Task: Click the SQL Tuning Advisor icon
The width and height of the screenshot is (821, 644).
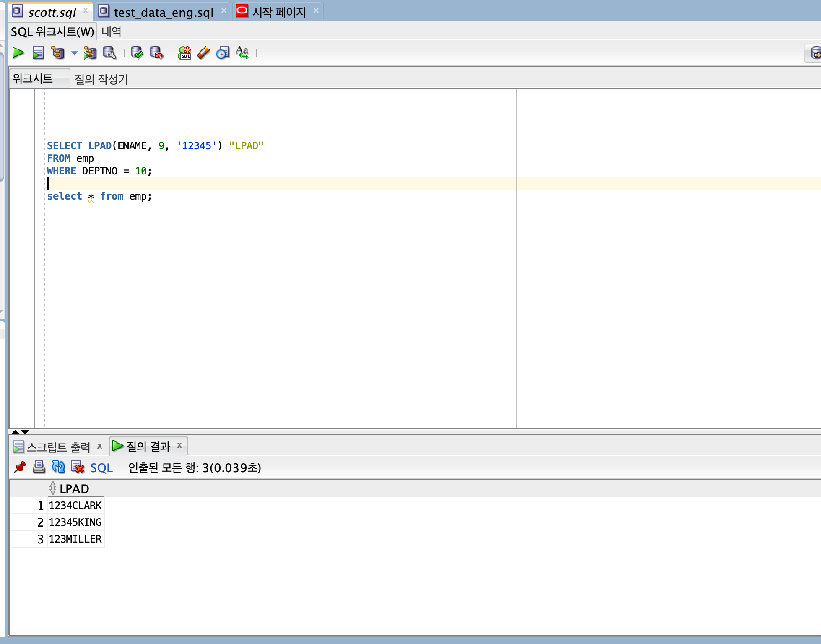Action: pos(109,53)
